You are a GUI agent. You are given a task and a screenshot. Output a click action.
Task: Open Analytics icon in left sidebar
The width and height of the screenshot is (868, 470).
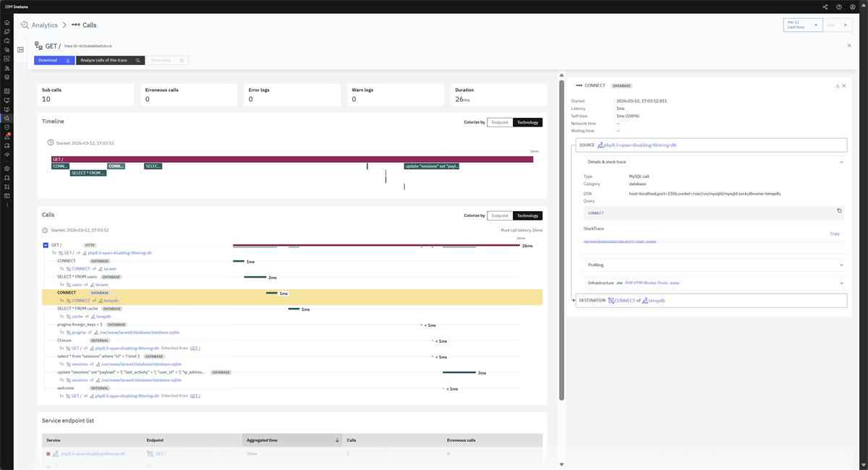tap(7, 119)
